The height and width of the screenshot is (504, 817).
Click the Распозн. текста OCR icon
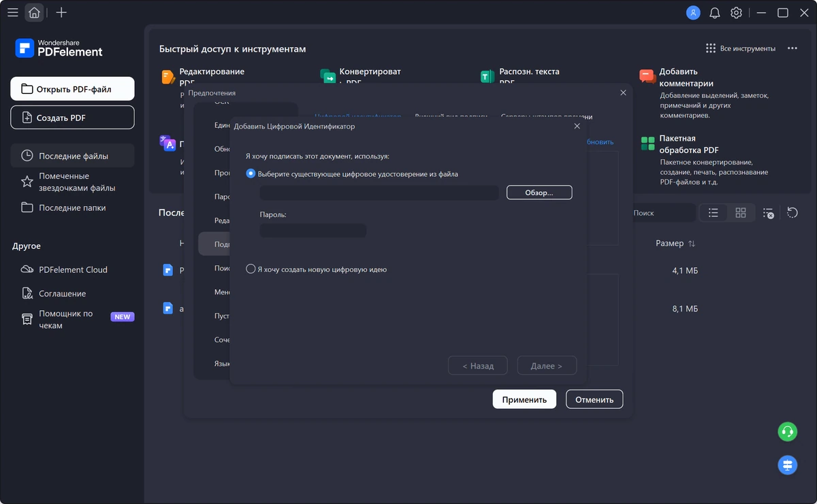tap(487, 77)
